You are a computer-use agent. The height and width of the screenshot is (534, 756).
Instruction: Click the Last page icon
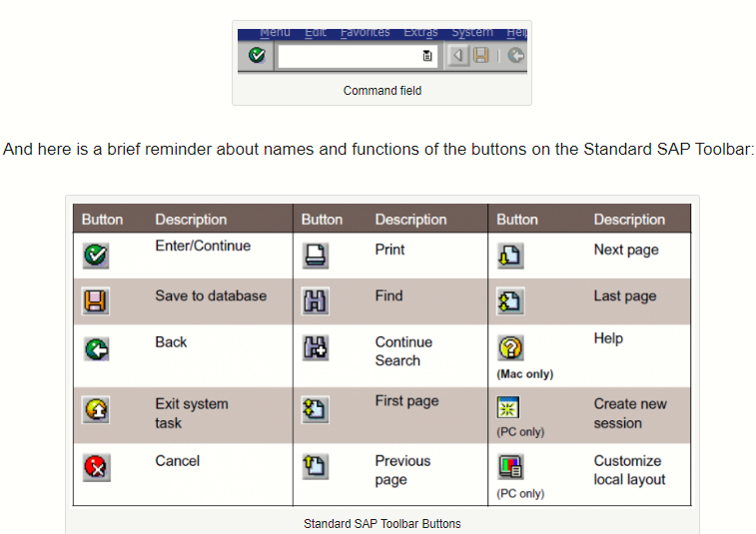tap(510, 301)
